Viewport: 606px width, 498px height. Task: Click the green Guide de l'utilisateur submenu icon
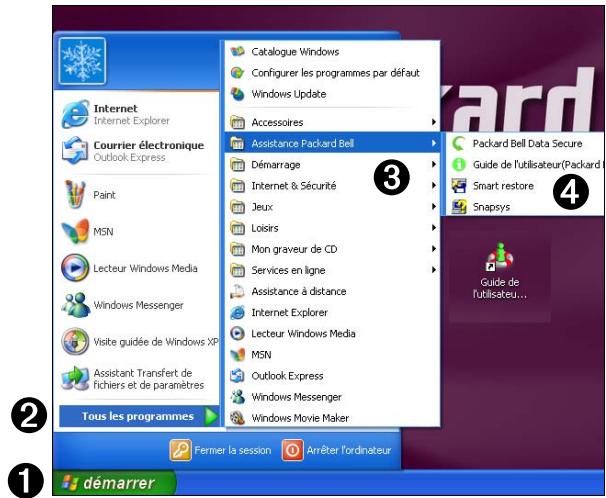[x=459, y=165]
